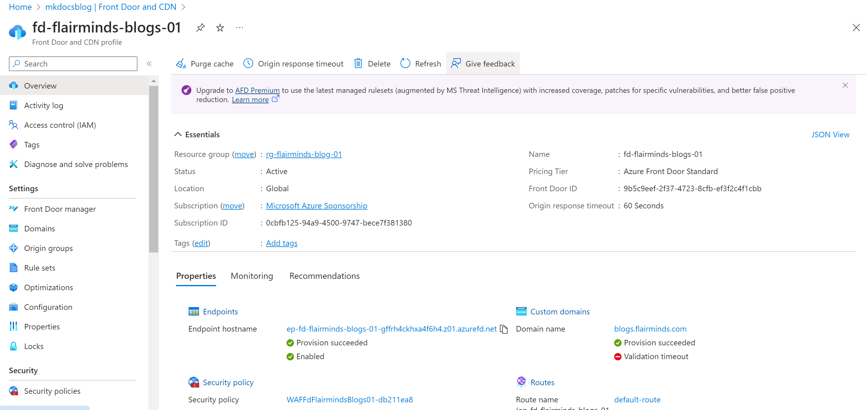This screenshot has height=410, width=868.
Task: Click the sidebar scrollbar up arrow
Action: [154, 81]
